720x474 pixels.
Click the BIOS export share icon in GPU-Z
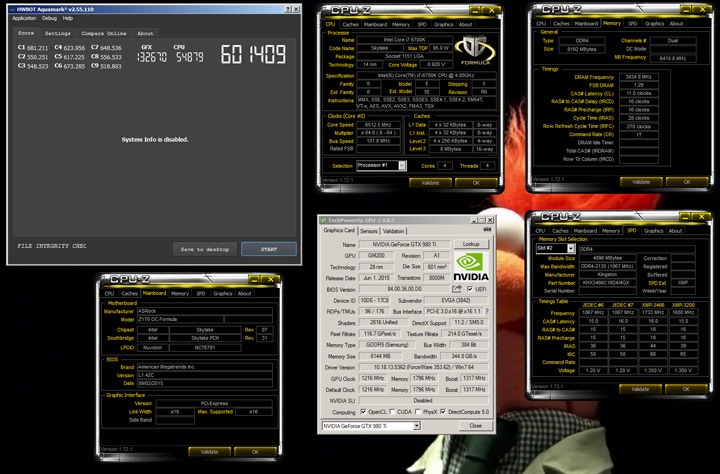tap(456, 289)
